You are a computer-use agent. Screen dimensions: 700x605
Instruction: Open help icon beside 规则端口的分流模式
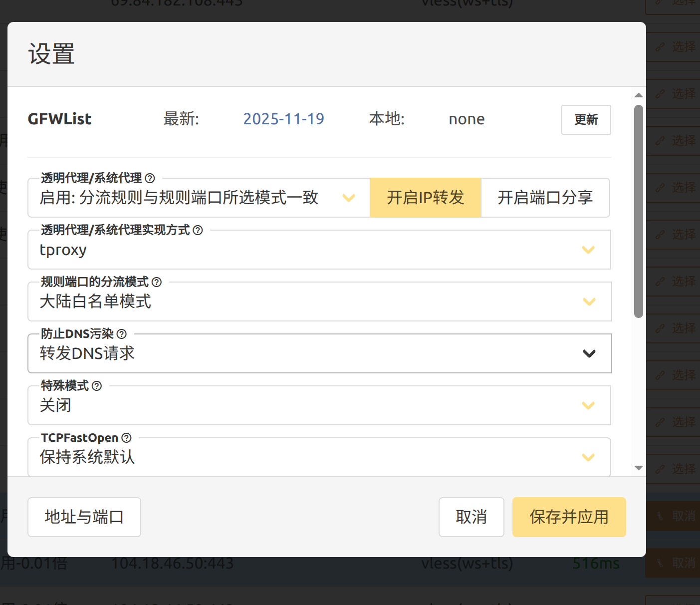pyautogui.click(x=157, y=282)
